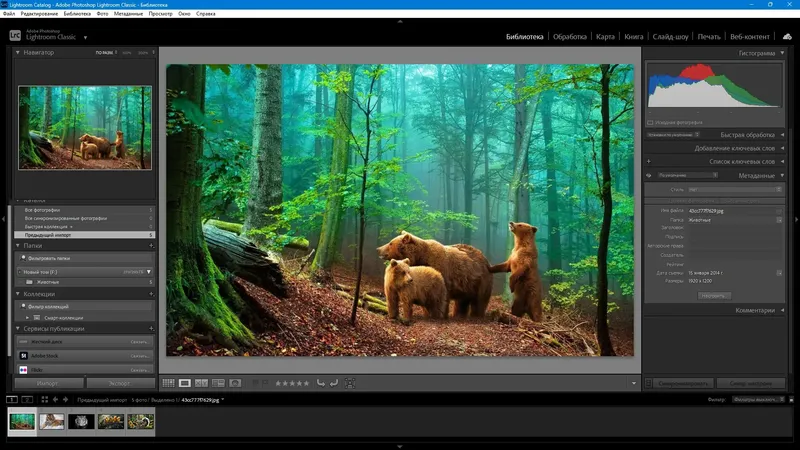Switch to Grid view in the toolbar
Viewport: 800px width, 450px height.
[168, 383]
